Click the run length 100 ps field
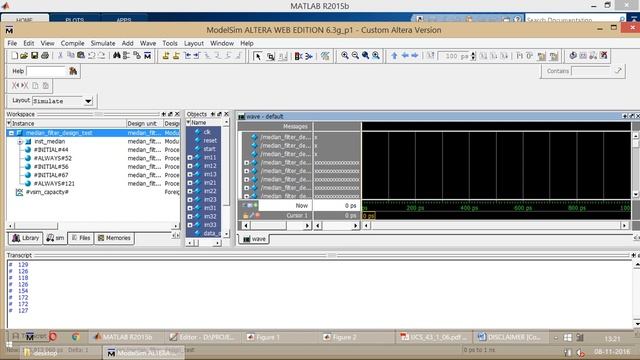Viewport: 640px width, 360px height. coord(454,56)
